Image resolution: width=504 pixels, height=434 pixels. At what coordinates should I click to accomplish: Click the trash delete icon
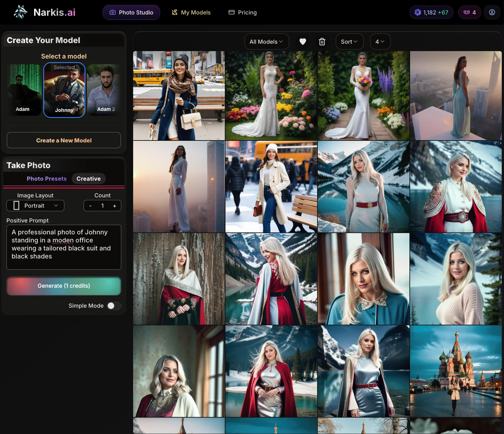pyautogui.click(x=322, y=42)
